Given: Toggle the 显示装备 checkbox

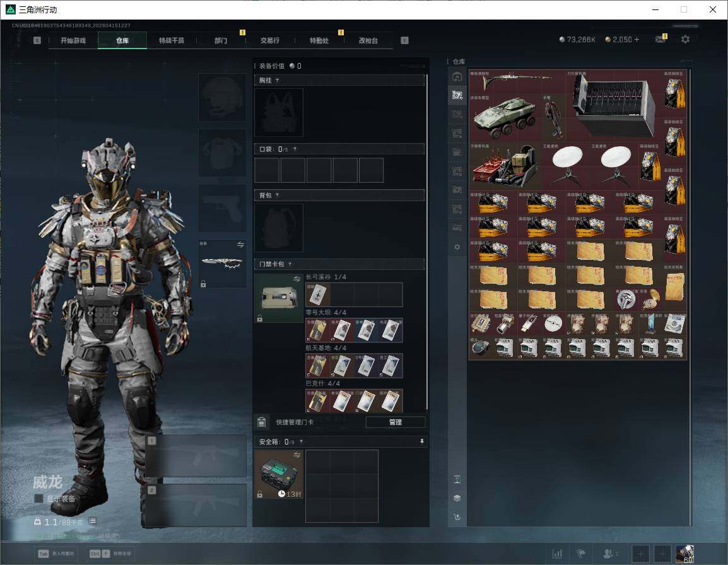Looking at the screenshot, I should coord(39,499).
